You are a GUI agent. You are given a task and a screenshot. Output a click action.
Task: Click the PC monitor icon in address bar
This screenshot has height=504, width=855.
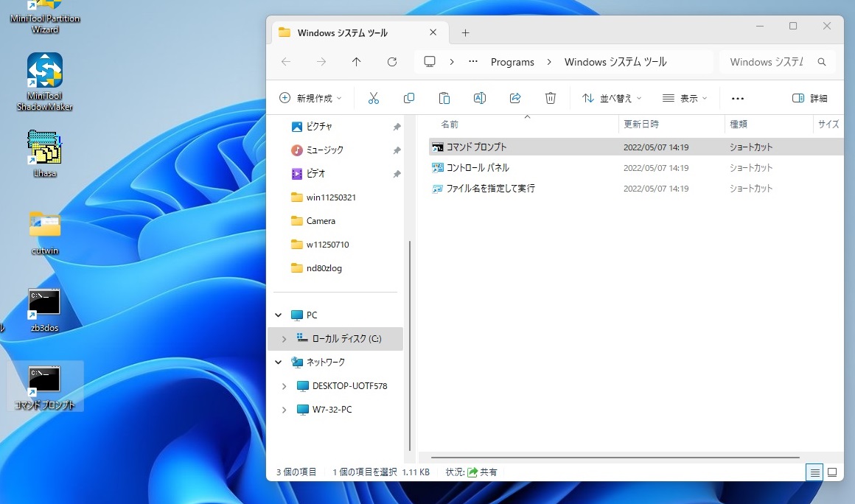tap(430, 62)
